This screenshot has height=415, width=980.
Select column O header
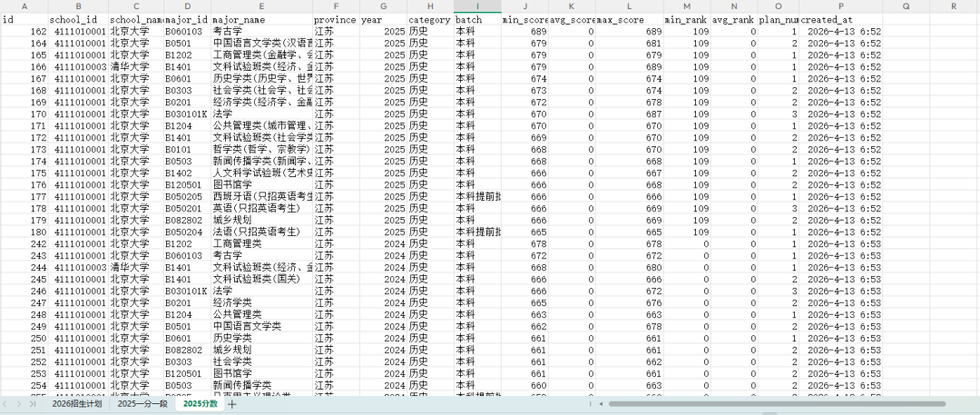coord(779,6)
